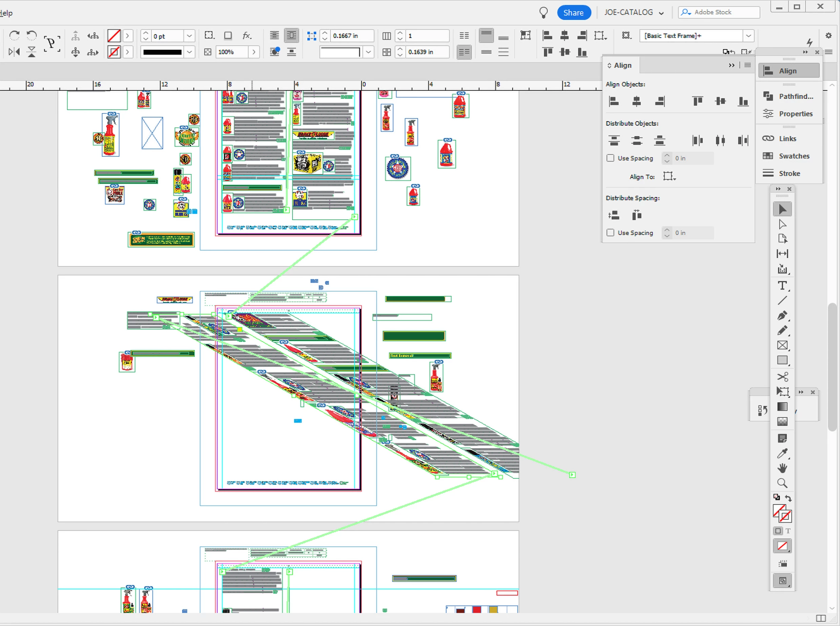Activate the Hand tool
Screen dimensions: 840x626
click(x=782, y=468)
